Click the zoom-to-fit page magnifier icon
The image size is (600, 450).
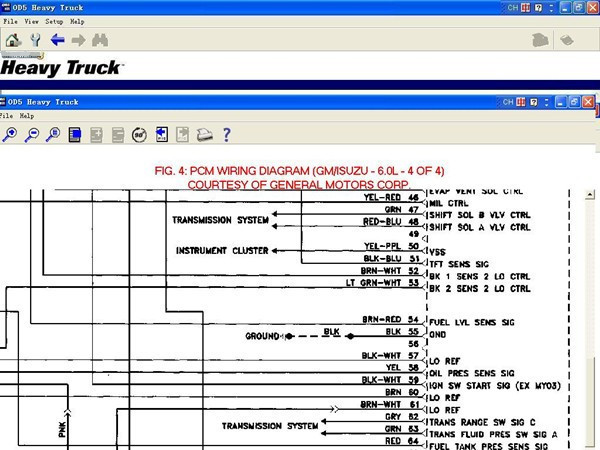53,135
